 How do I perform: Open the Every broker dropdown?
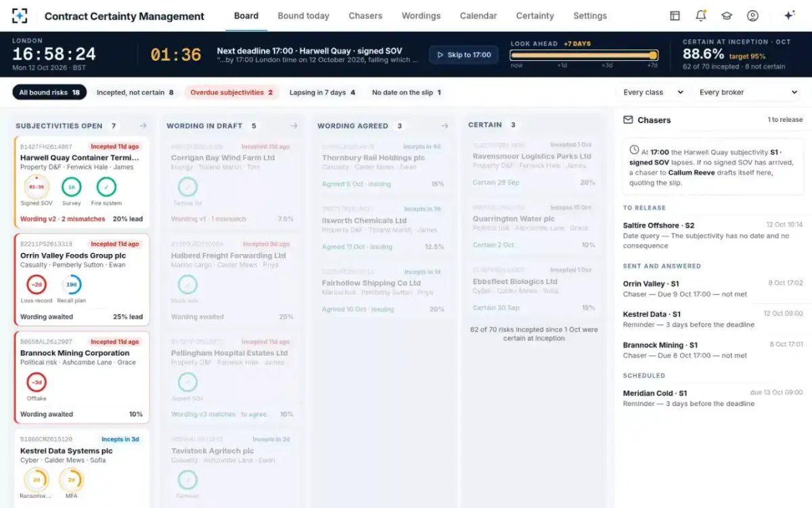tap(748, 92)
